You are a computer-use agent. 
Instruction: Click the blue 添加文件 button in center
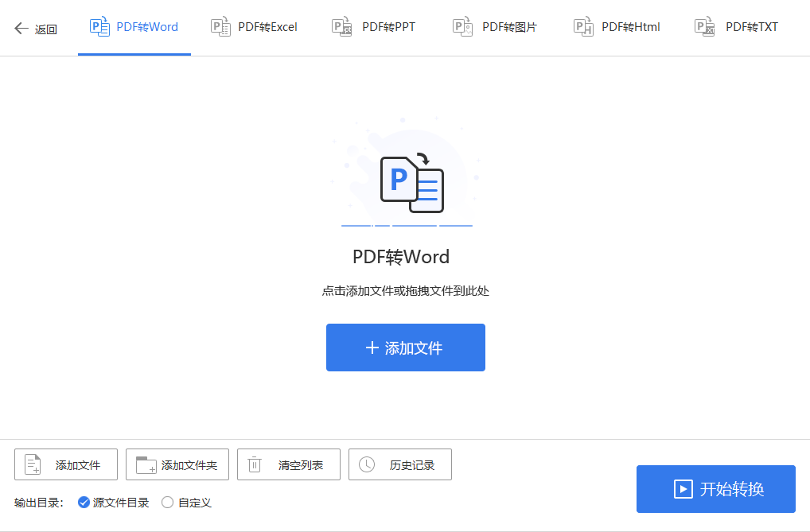[406, 348]
